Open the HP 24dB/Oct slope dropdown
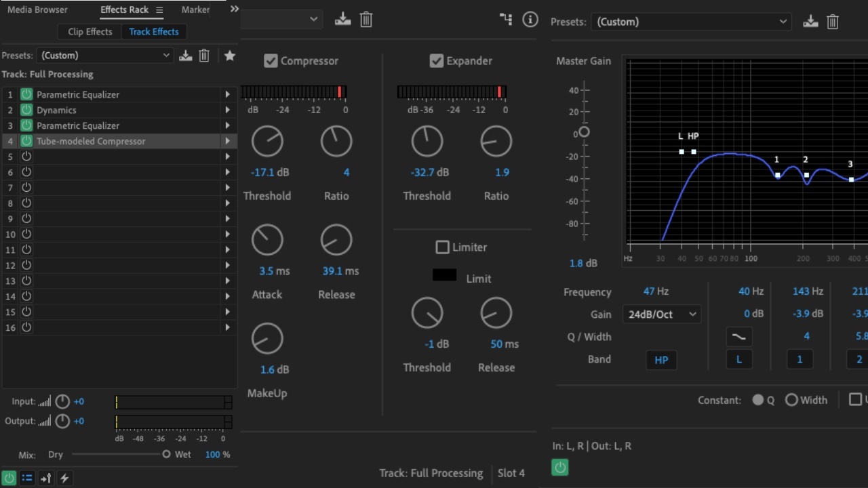This screenshot has width=868, height=488. click(661, 314)
